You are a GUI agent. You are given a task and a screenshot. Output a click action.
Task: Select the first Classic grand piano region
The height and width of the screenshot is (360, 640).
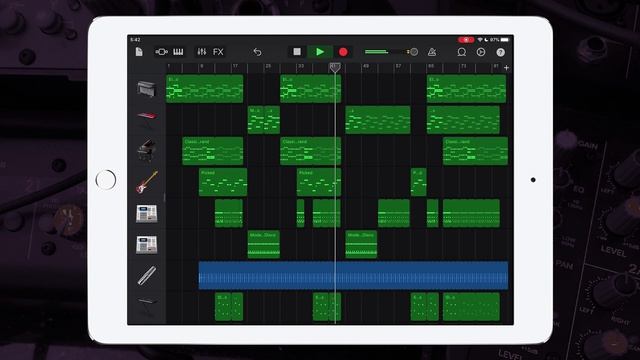[213, 151]
